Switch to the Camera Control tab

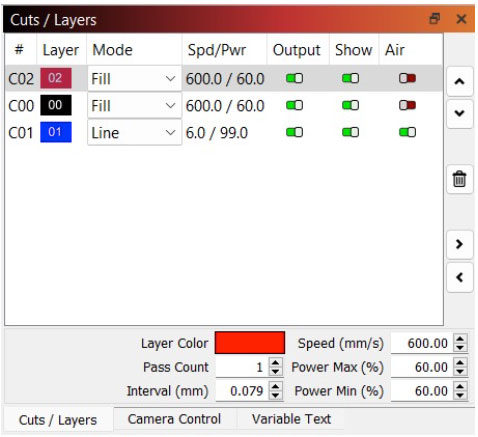[174, 419]
